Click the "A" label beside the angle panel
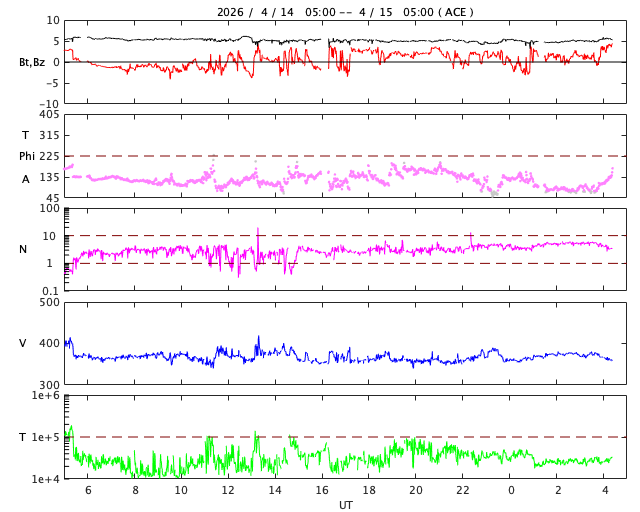The width and height of the screenshot is (640, 512). coord(26,179)
